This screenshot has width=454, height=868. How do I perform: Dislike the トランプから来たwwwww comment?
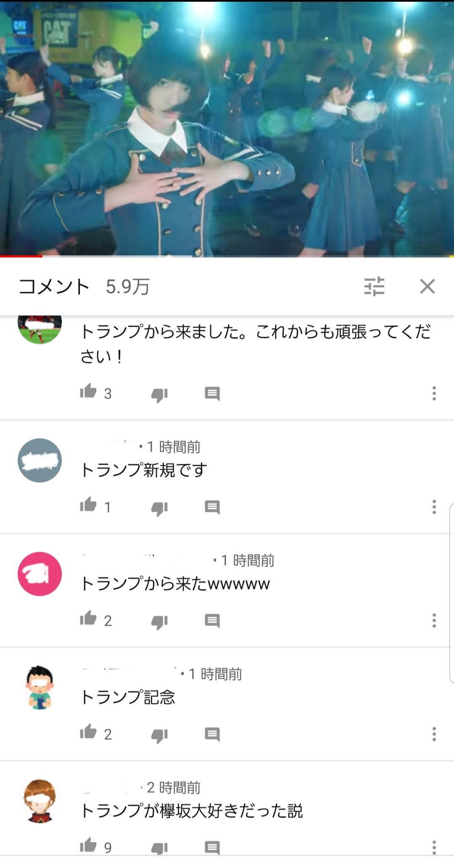[x=160, y=622]
